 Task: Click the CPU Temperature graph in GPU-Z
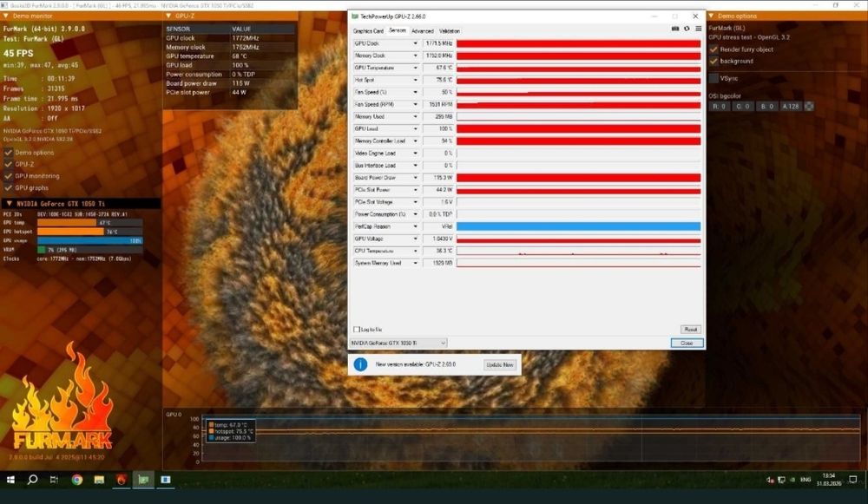578,251
